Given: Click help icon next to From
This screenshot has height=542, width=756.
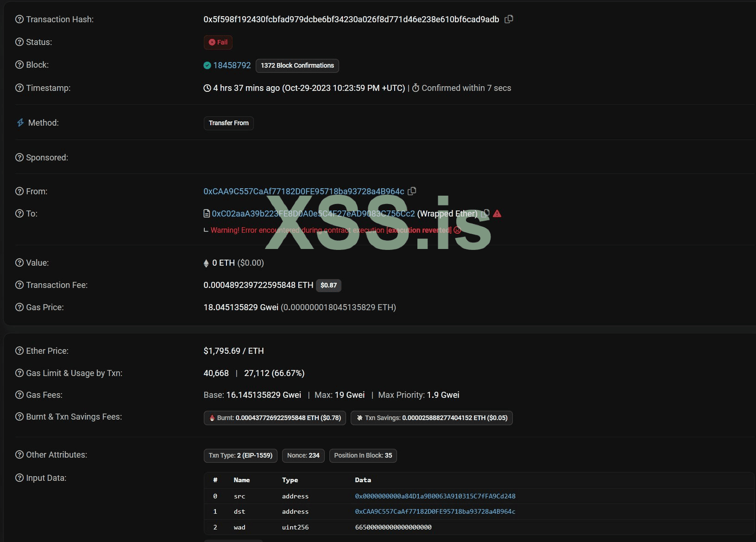Looking at the screenshot, I should pos(19,191).
